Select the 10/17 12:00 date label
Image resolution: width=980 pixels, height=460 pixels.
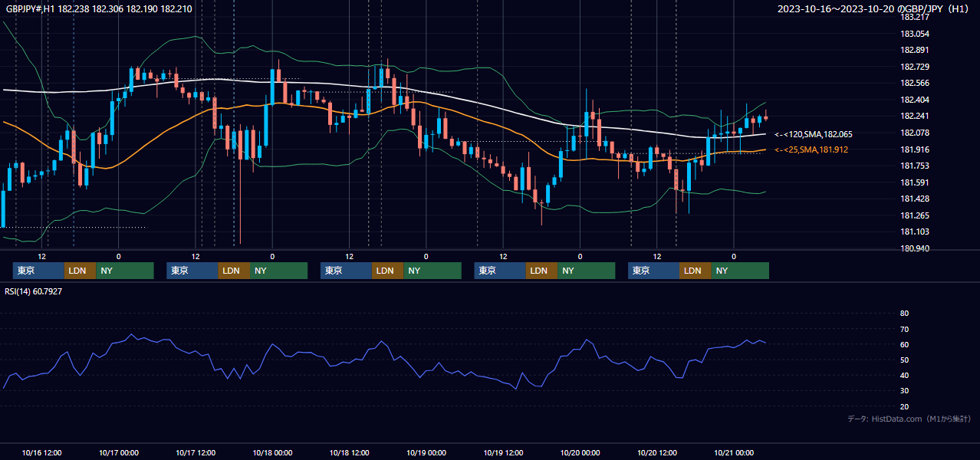pyautogui.click(x=196, y=452)
